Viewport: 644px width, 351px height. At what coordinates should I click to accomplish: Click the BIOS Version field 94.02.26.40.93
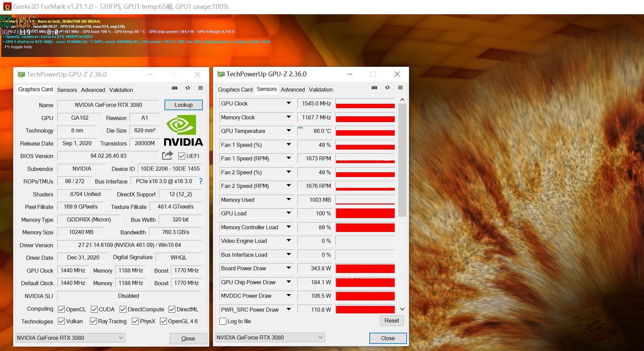109,156
